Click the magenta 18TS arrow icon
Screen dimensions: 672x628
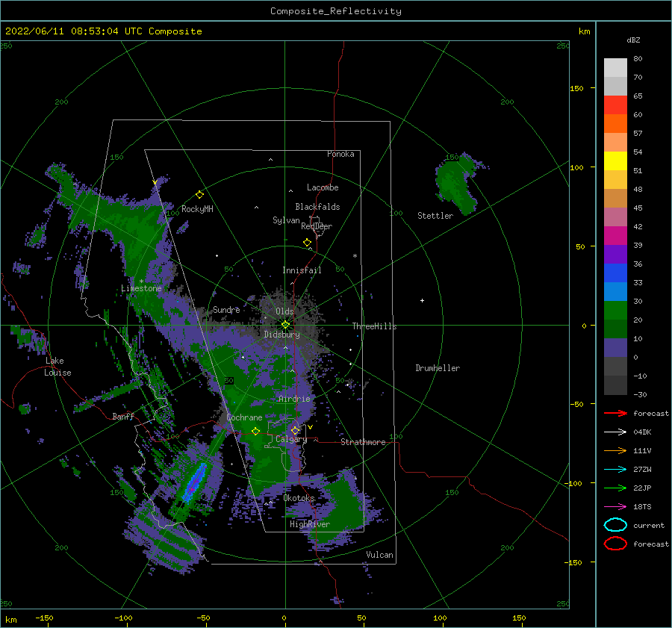[615, 507]
